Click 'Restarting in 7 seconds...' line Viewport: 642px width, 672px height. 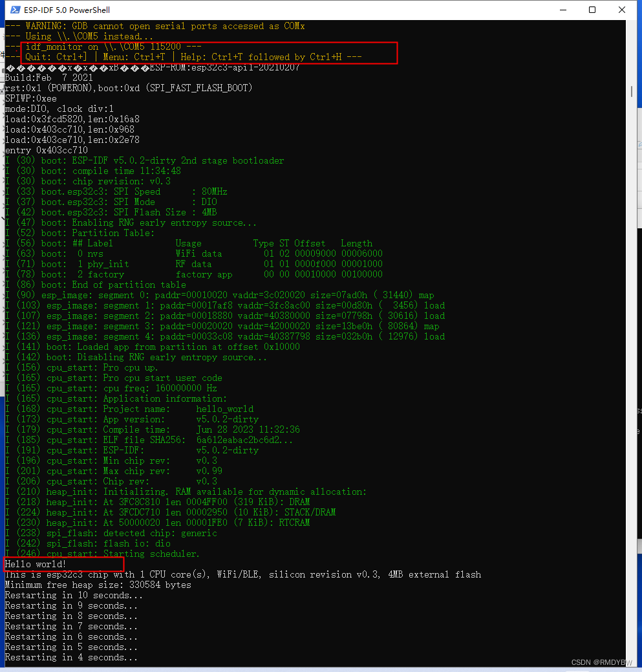tap(71, 627)
